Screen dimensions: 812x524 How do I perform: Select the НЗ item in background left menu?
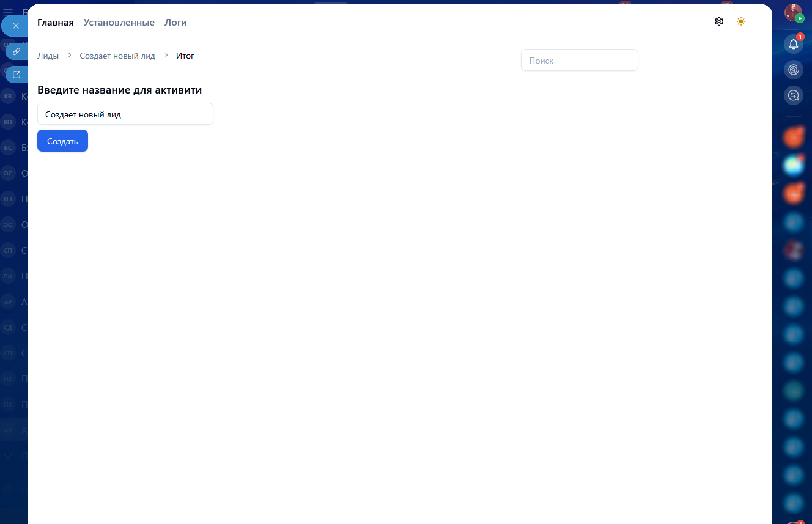[9, 199]
